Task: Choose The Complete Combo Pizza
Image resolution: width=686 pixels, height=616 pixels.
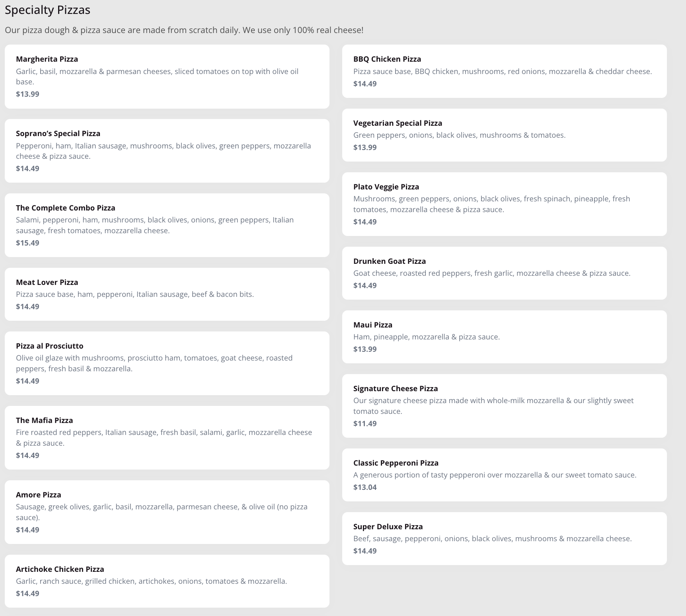Action: click(x=167, y=225)
